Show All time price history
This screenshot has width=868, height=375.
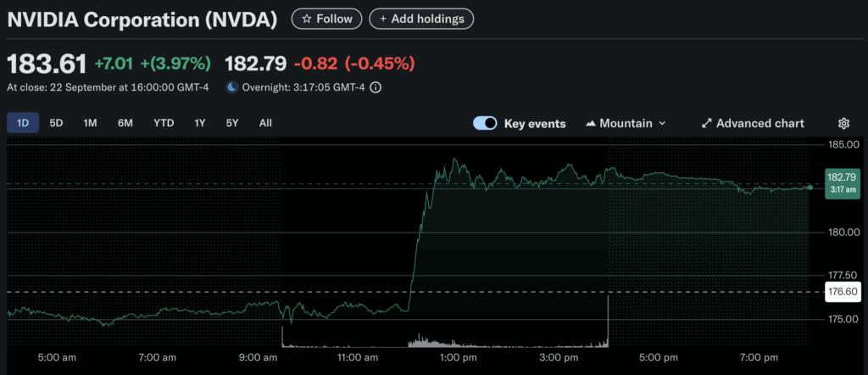(265, 123)
